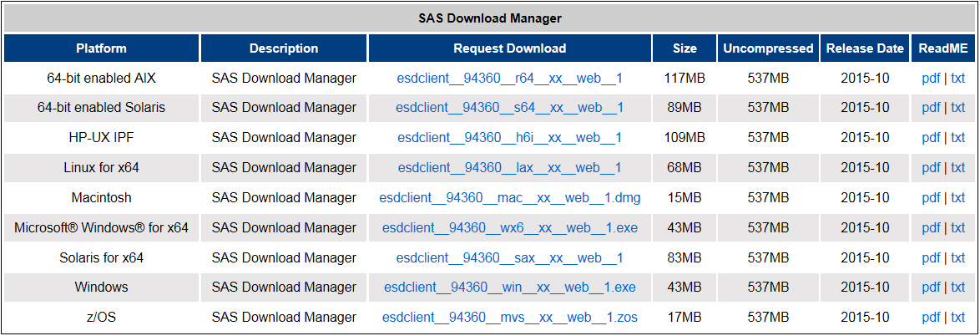Open the txt ReadMe for 64-bit enabled AIX
Viewport: 980px width, 336px height.
[x=957, y=79]
